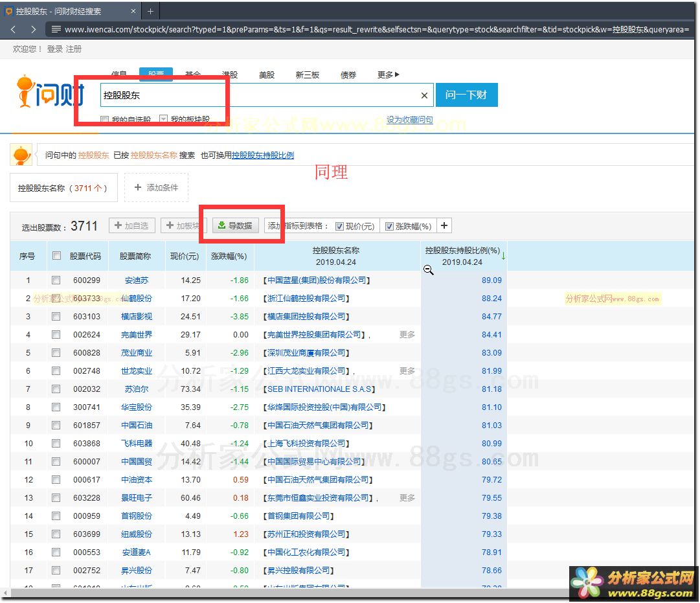
Task: Go back with the browser back arrow
Action: tap(13, 30)
